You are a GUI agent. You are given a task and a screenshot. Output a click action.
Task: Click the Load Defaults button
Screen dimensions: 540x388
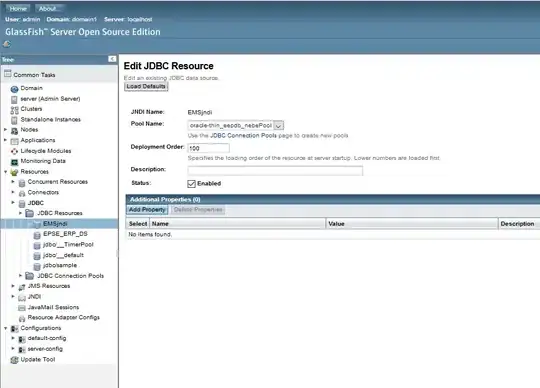(146, 86)
